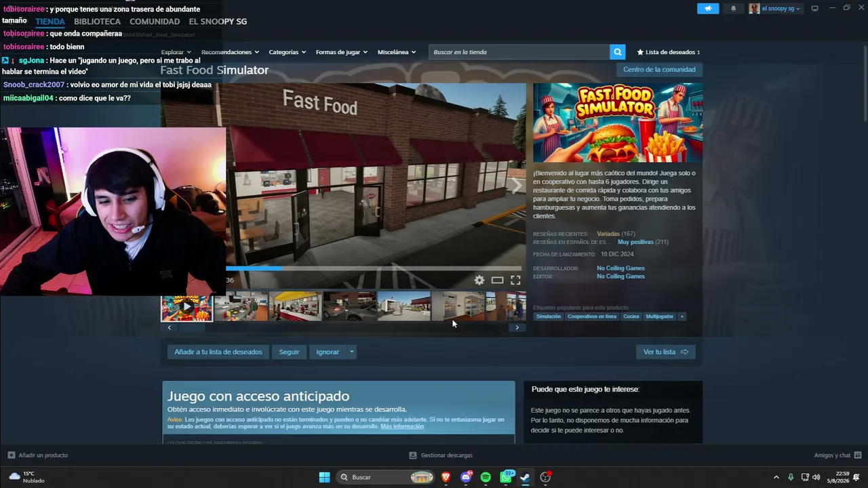This screenshot has width=868, height=488.
Task: Open Windows Start menu
Action: pyautogui.click(x=325, y=477)
